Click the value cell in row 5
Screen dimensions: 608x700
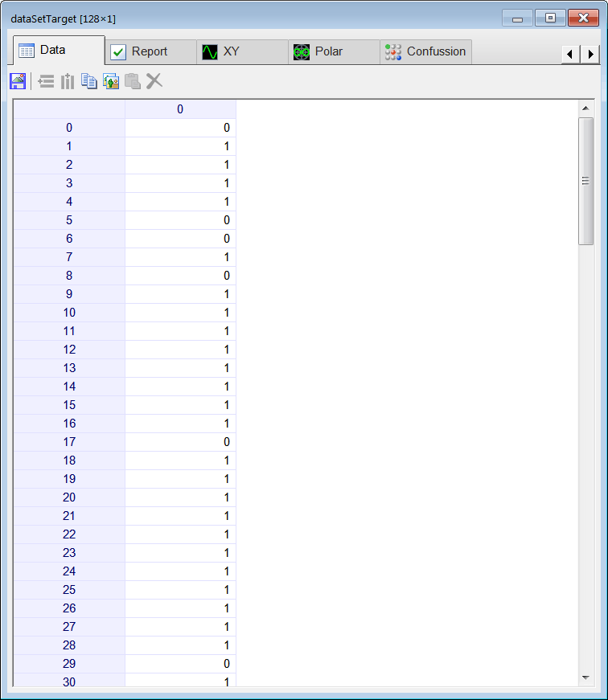point(180,220)
